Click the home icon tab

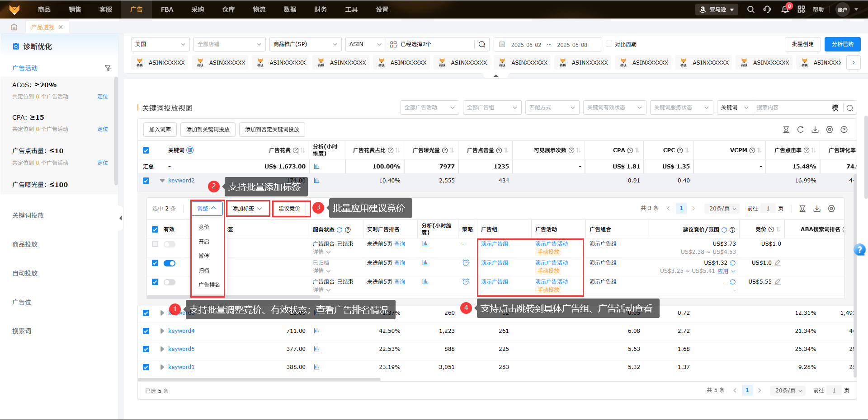14,27
